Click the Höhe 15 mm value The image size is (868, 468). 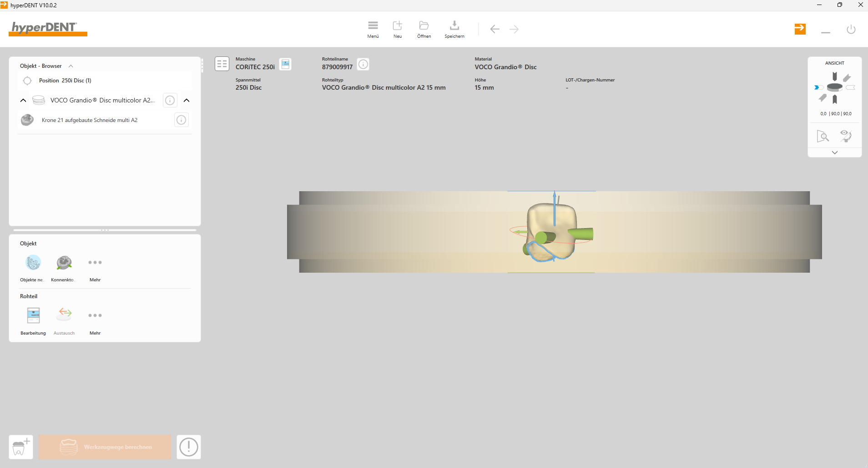[x=484, y=87]
